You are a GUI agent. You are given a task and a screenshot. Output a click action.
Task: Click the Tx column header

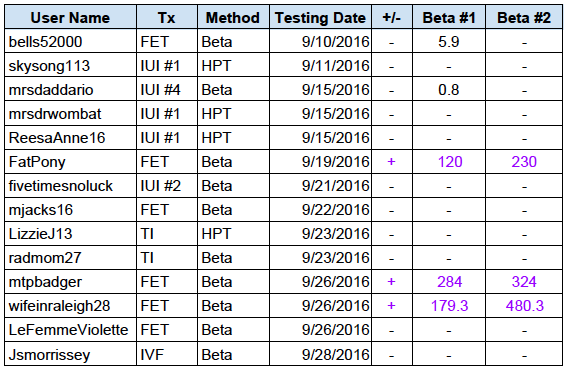[x=167, y=17]
